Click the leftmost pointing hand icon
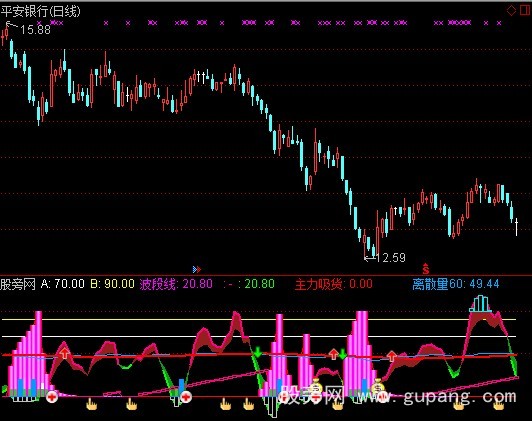This screenshot has height=421, width=532. 91,404
